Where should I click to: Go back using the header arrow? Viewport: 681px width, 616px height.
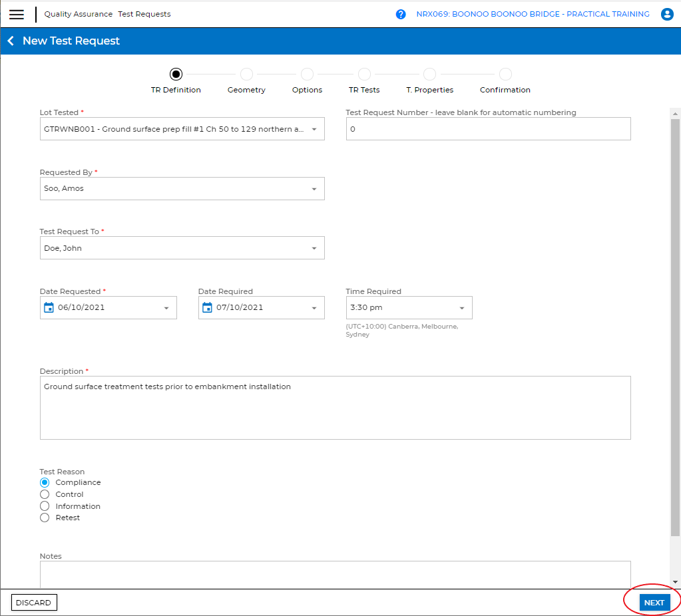tap(11, 41)
